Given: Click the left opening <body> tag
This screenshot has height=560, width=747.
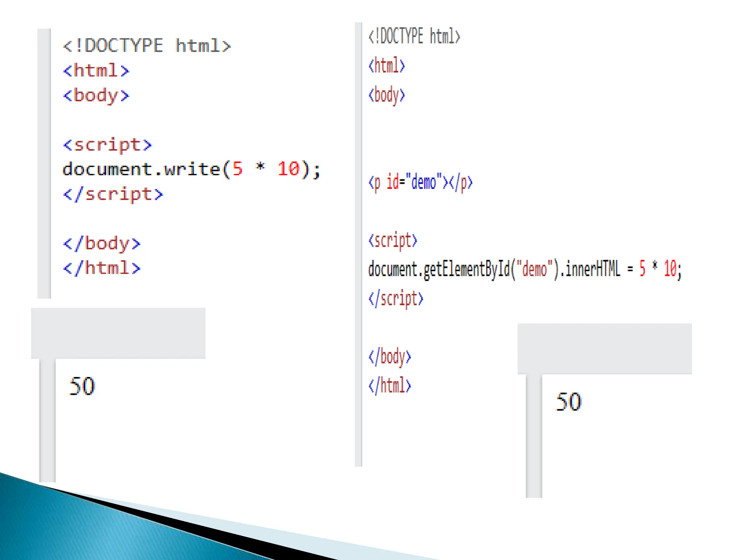Looking at the screenshot, I should pos(96,96).
